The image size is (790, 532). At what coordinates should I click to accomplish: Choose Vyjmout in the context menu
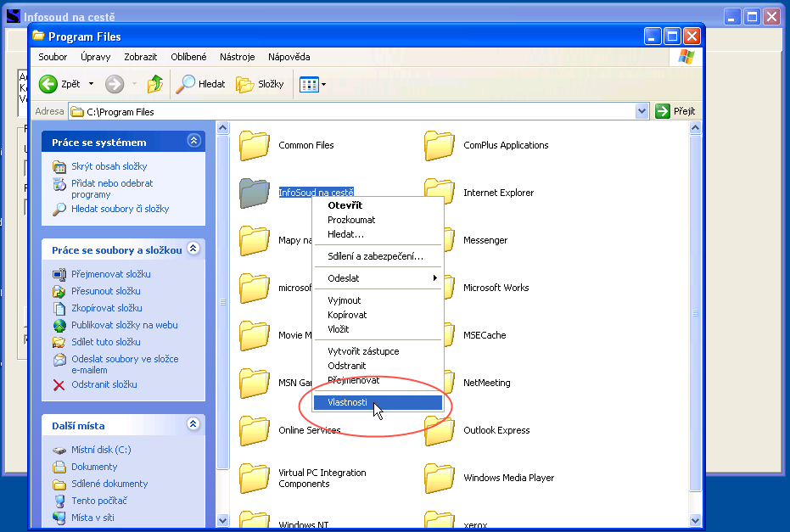(378, 300)
